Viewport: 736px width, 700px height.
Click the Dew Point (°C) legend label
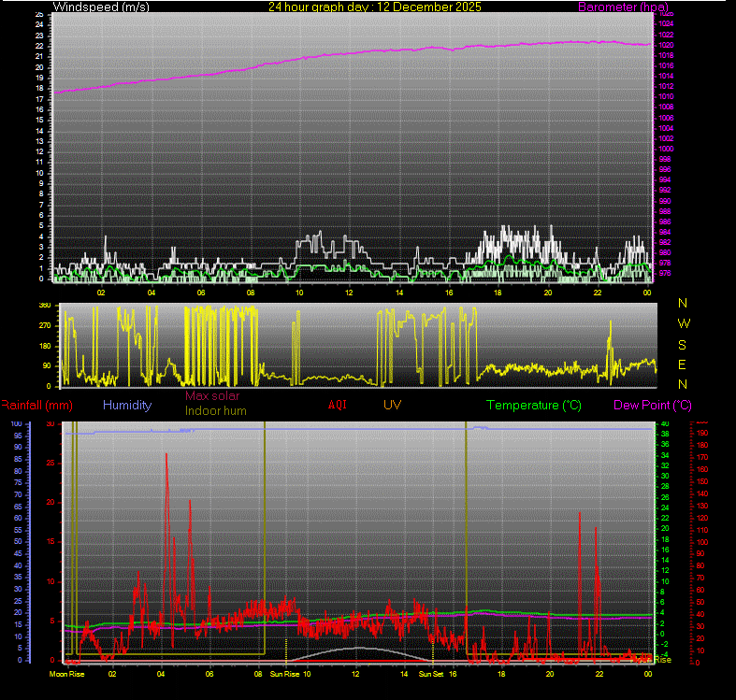click(x=653, y=406)
